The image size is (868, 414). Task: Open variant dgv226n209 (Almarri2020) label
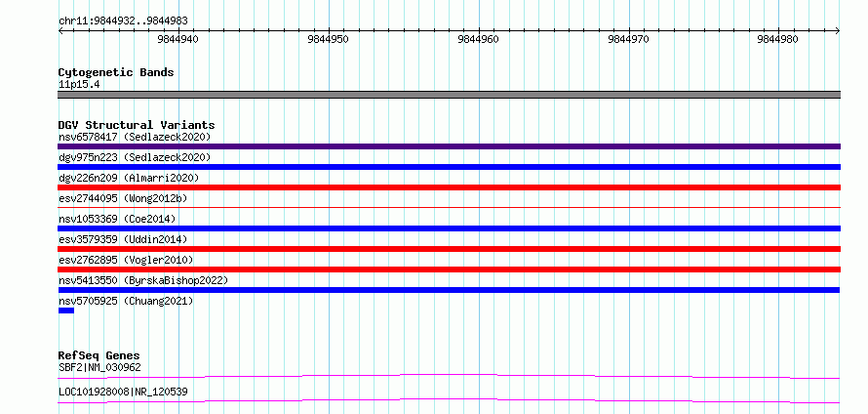click(129, 178)
